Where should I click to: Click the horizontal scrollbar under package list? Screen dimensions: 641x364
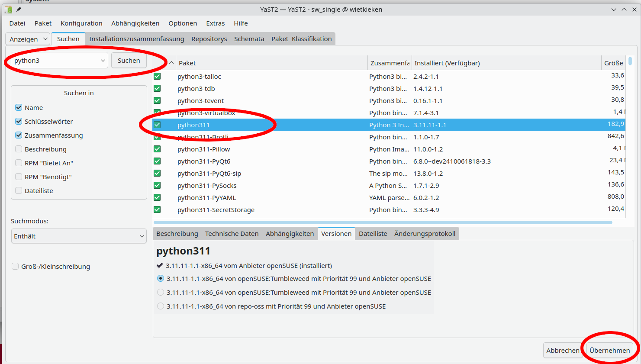tap(383, 222)
